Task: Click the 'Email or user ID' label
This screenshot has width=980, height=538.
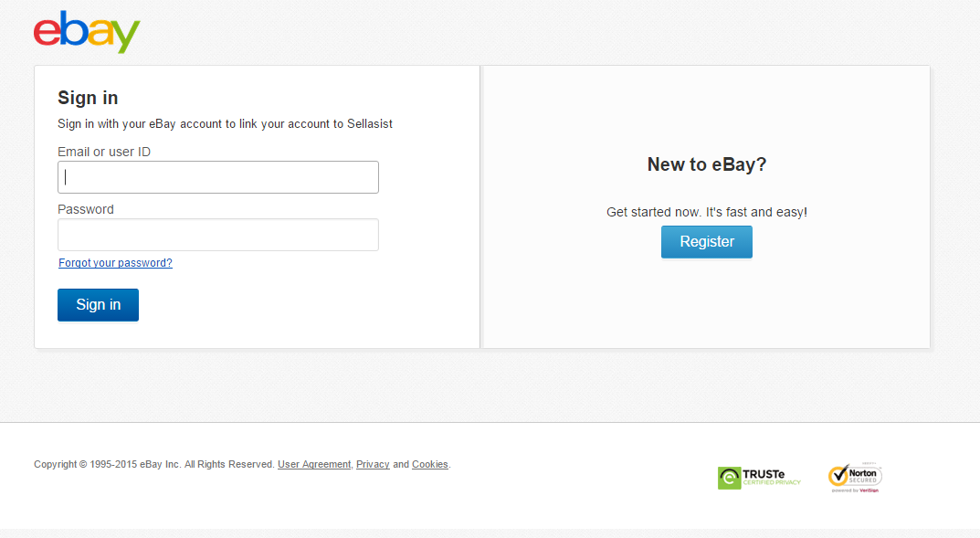Action: click(104, 152)
